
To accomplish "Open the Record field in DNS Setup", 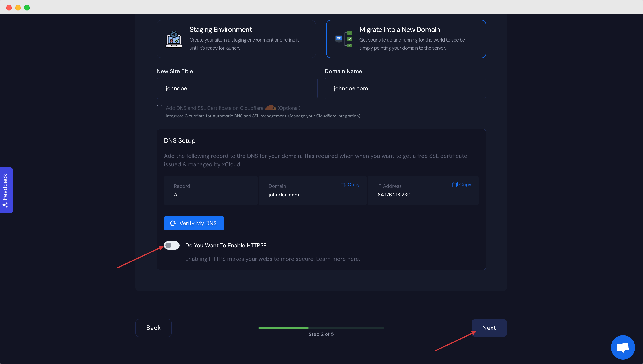I will pyautogui.click(x=211, y=191).
